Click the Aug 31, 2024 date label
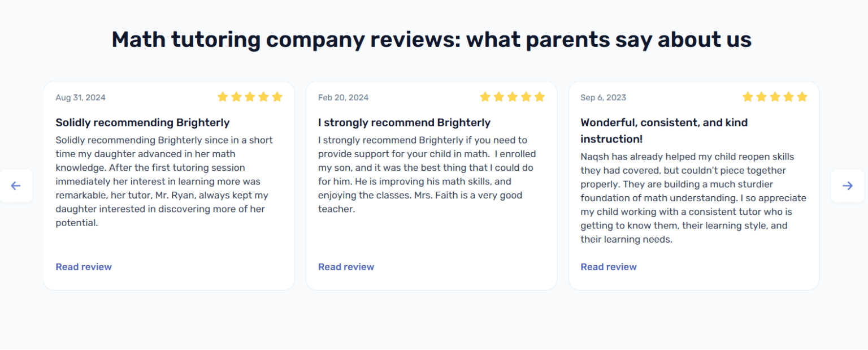The height and width of the screenshot is (350, 868). pyautogui.click(x=80, y=97)
